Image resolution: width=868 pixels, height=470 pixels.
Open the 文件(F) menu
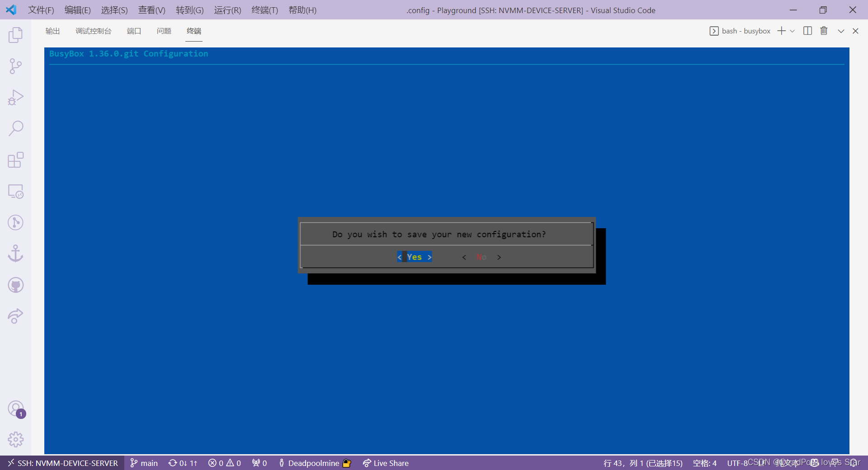41,10
